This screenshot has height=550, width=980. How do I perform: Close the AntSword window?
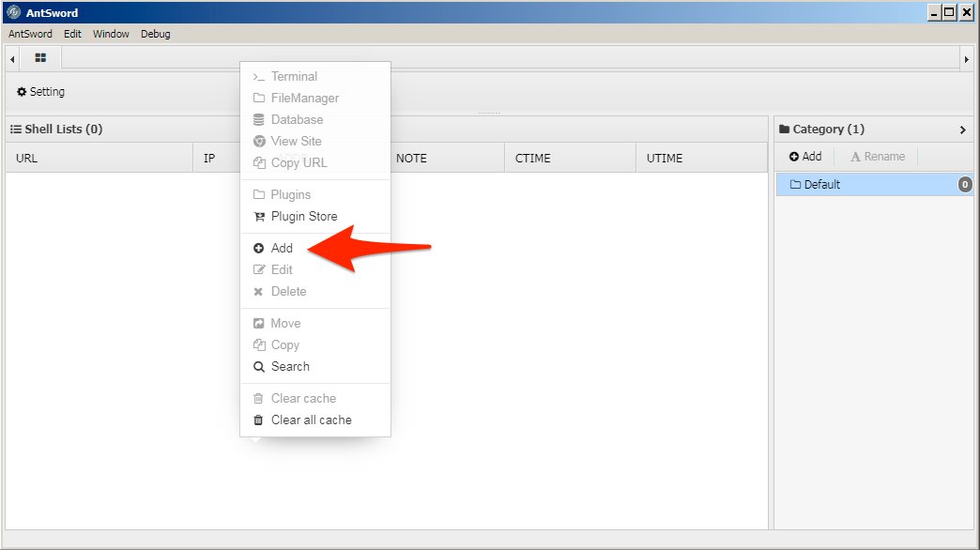(x=966, y=12)
